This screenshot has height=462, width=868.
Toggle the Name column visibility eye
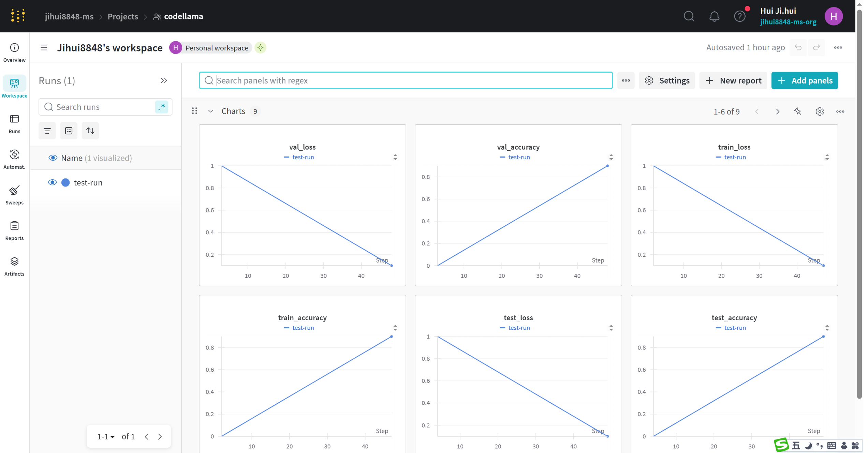53,158
